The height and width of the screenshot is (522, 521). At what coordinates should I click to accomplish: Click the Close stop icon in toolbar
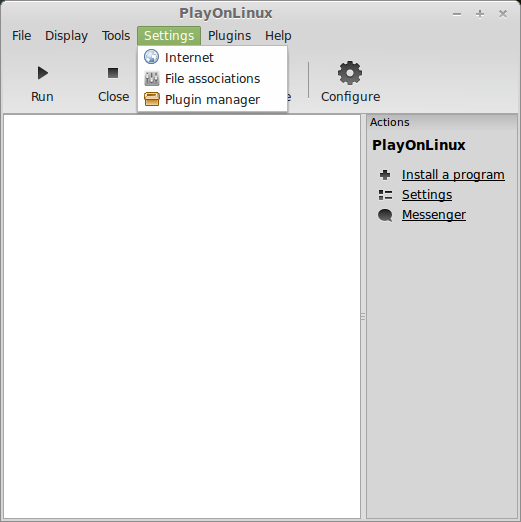(x=113, y=73)
